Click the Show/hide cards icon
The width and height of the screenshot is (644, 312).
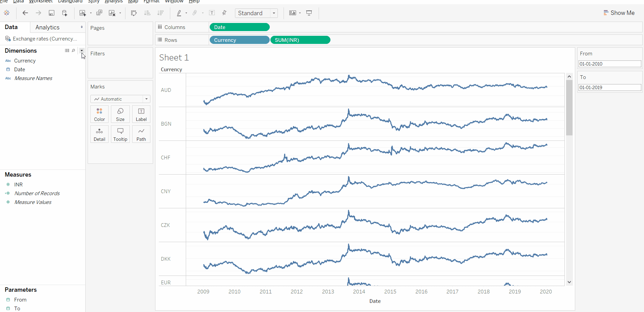293,13
